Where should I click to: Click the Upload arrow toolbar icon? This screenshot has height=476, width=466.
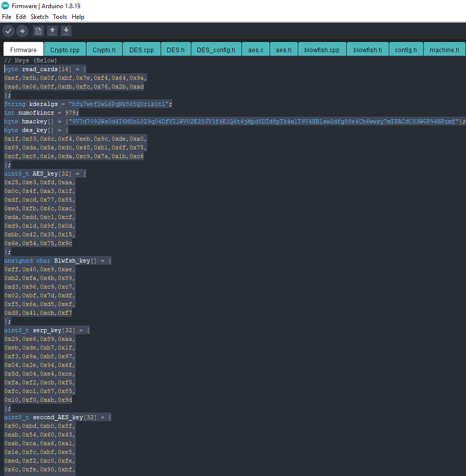pos(22,31)
